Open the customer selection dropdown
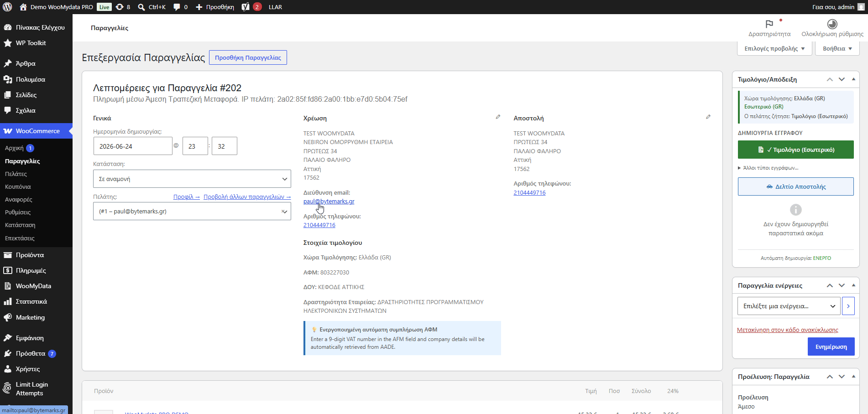The width and height of the screenshot is (868, 414). click(192, 211)
